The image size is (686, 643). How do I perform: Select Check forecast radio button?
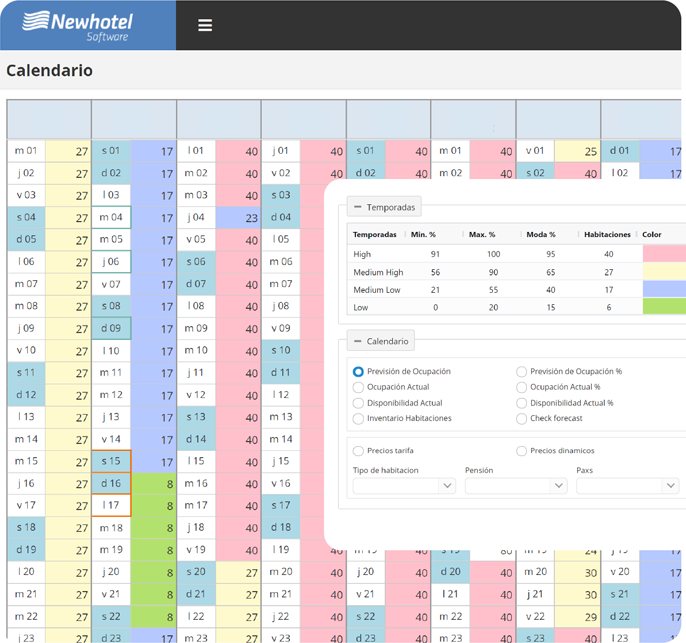point(521,419)
